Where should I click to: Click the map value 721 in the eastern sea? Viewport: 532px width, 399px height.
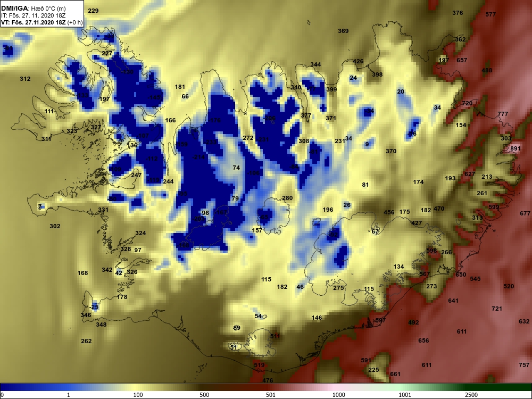click(x=497, y=309)
